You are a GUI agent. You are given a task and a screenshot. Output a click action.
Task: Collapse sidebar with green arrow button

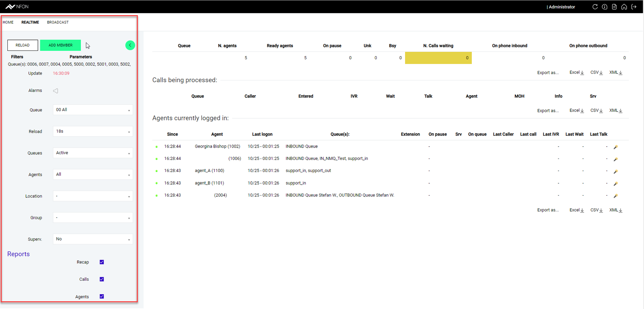point(130,45)
